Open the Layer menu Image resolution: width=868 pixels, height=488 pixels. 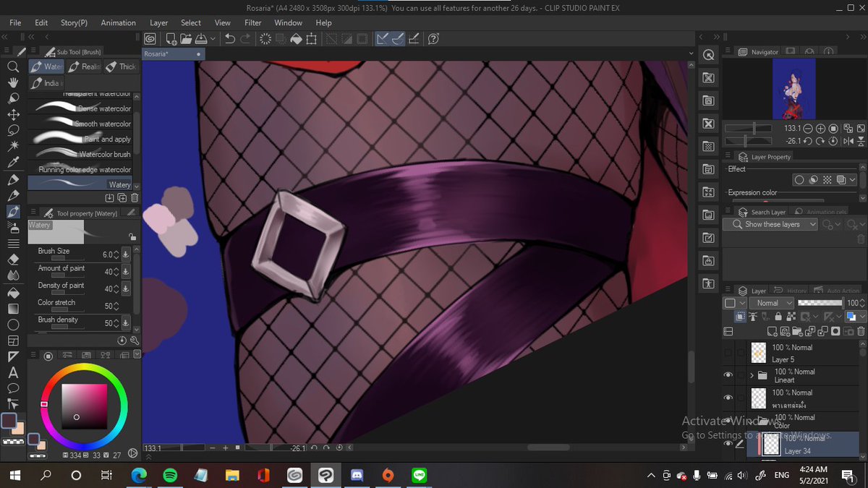click(158, 22)
